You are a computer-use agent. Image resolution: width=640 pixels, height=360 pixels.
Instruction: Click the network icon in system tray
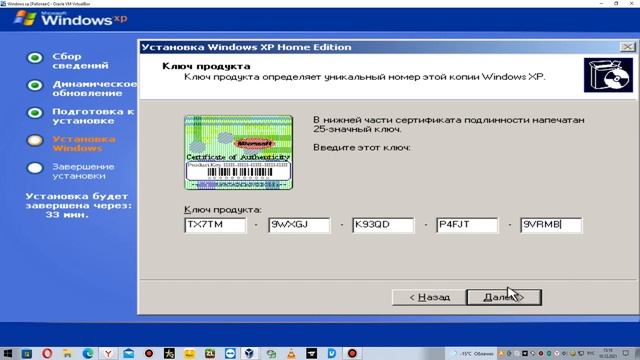point(581,353)
